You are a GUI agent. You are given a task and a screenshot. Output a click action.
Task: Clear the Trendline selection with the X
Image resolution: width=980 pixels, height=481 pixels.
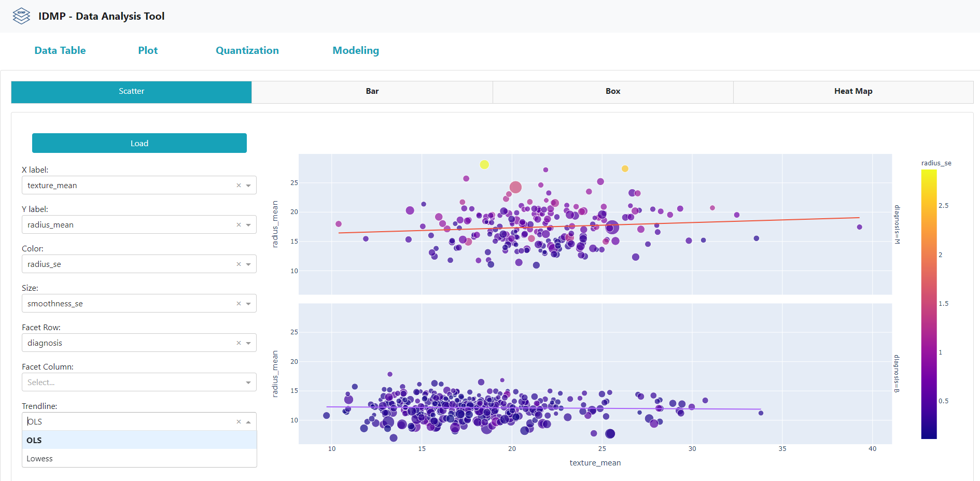pos(239,421)
